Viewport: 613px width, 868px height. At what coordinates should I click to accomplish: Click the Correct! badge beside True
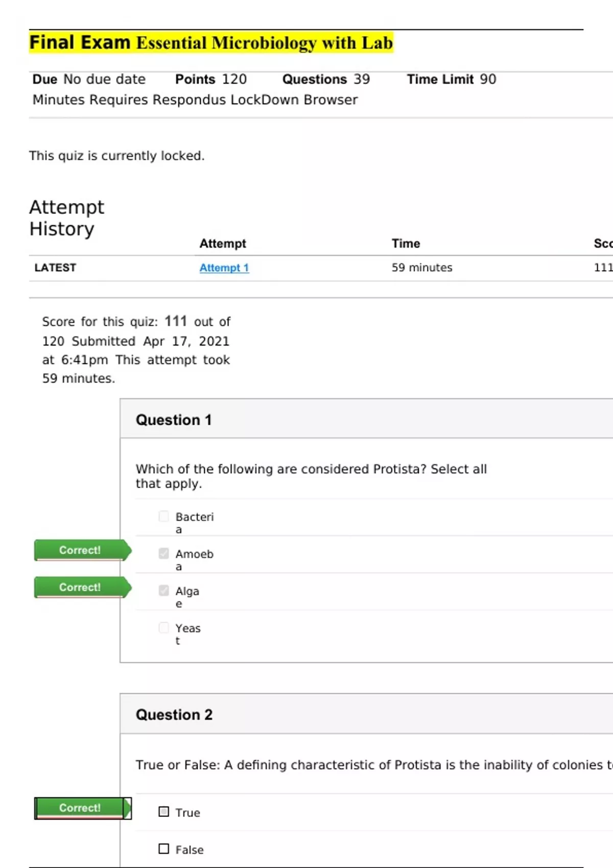tap(80, 808)
